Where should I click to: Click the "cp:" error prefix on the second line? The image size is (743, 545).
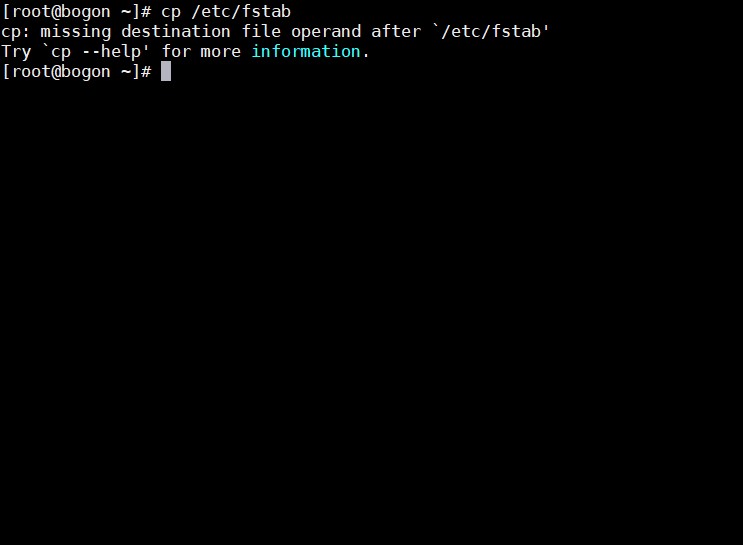tap(16, 32)
